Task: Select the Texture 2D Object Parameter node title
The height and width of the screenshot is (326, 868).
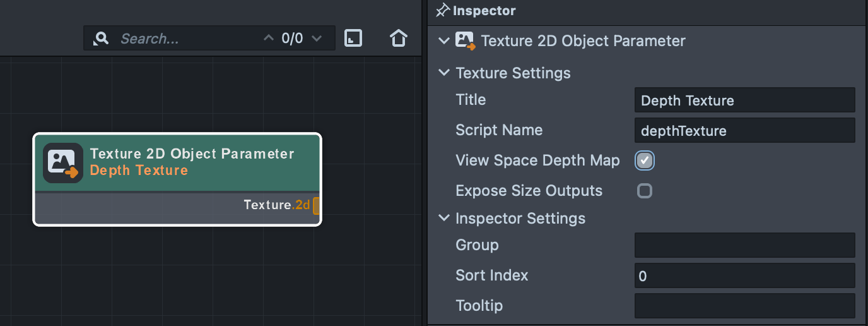Action: tap(192, 154)
